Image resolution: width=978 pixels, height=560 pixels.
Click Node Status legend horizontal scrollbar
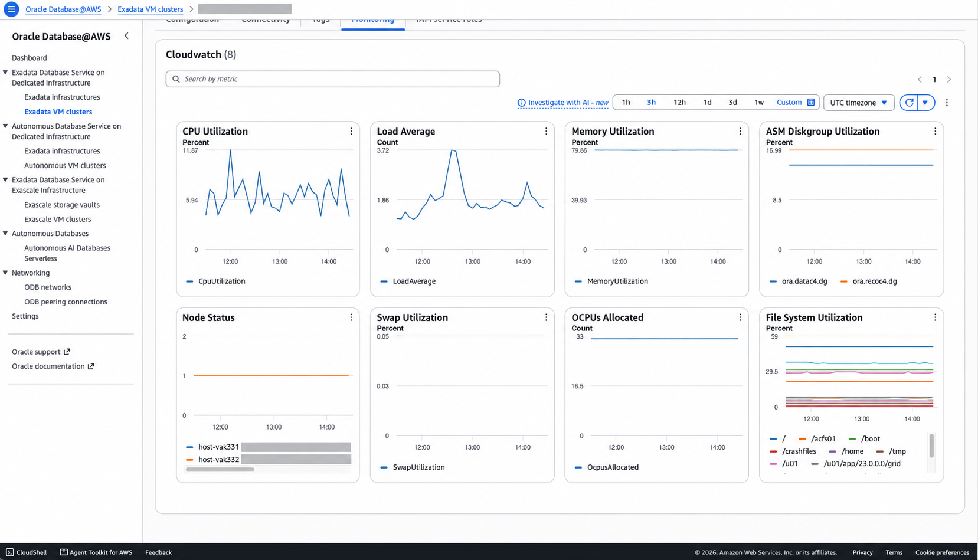pyautogui.click(x=220, y=470)
